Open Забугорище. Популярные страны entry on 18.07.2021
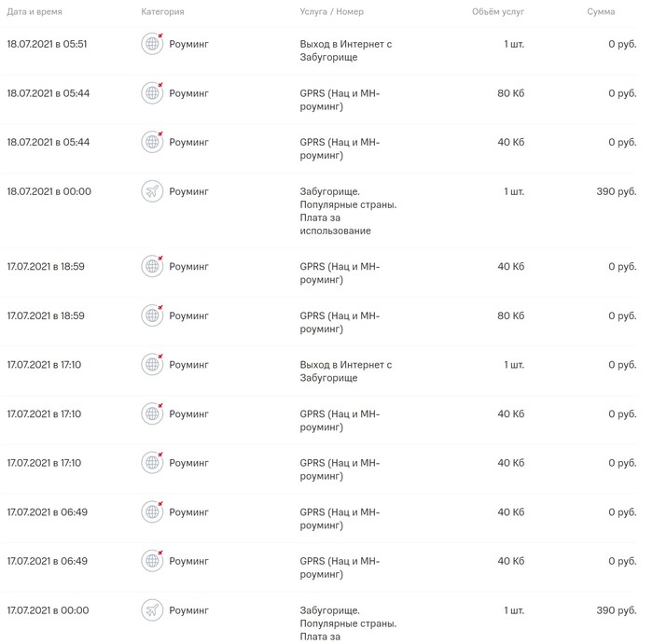The width and height of the screenshot is (653, 644). [x=348, y=211]
